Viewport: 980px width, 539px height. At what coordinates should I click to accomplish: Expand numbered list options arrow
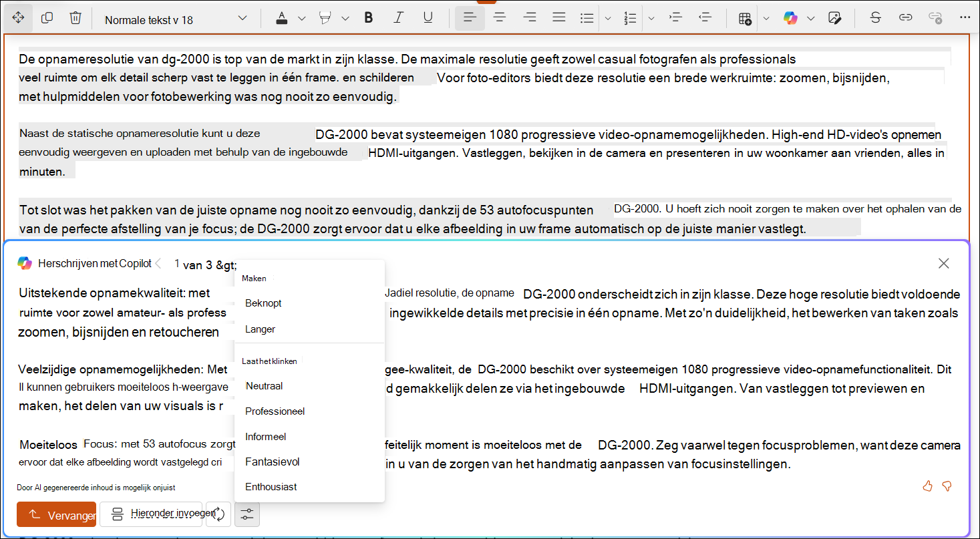pyautogui.click(x=651, y=19)
